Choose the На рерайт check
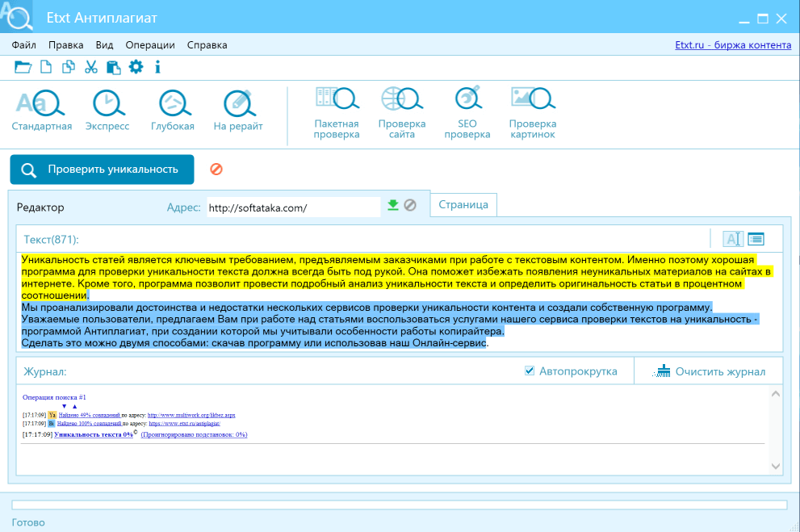 [237, 110]
